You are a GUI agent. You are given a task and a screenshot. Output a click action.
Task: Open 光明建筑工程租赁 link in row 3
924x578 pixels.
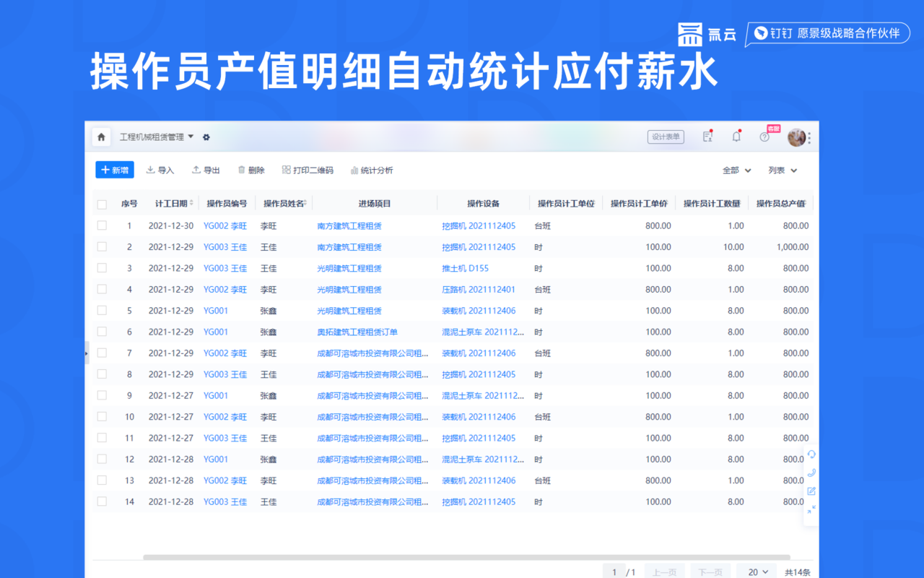[349, 268]
